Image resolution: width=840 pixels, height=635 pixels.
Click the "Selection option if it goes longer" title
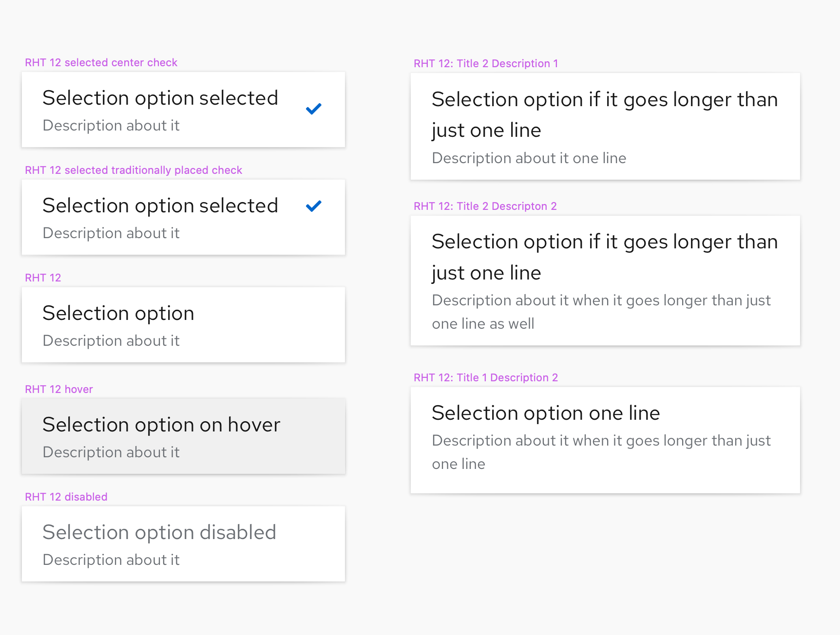(604, 99)
